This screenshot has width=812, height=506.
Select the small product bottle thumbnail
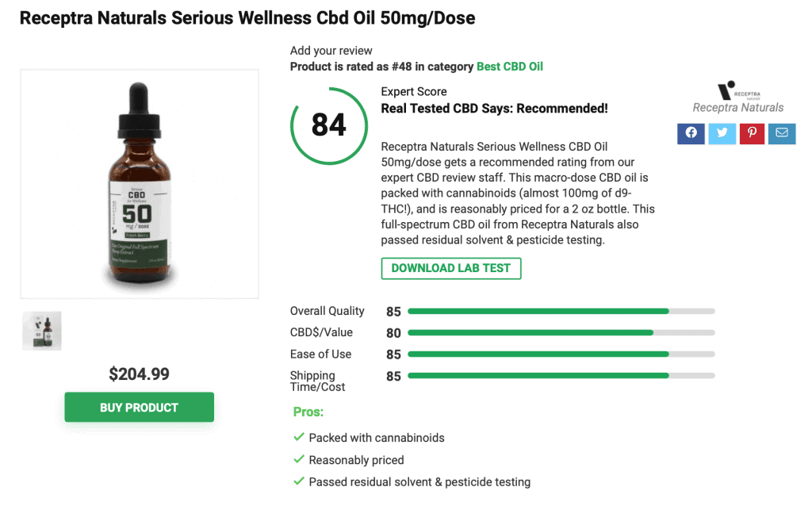click(x=41, y=330)
